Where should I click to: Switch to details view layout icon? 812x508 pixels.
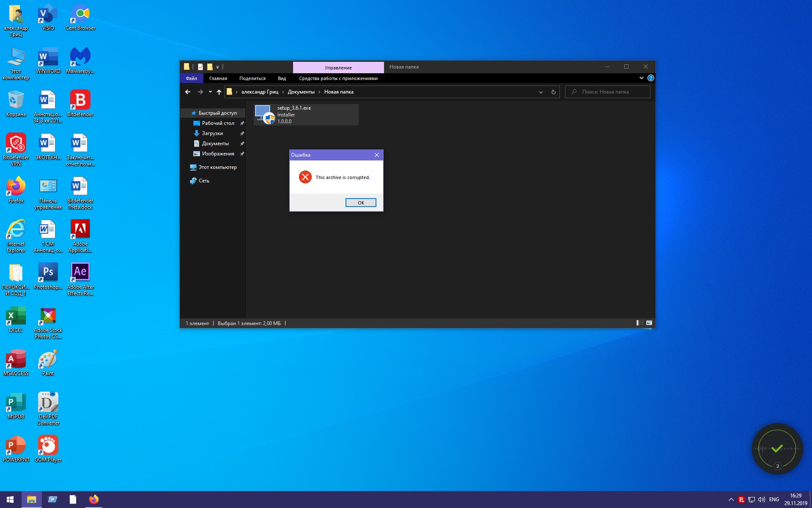[x=639, y=323]
